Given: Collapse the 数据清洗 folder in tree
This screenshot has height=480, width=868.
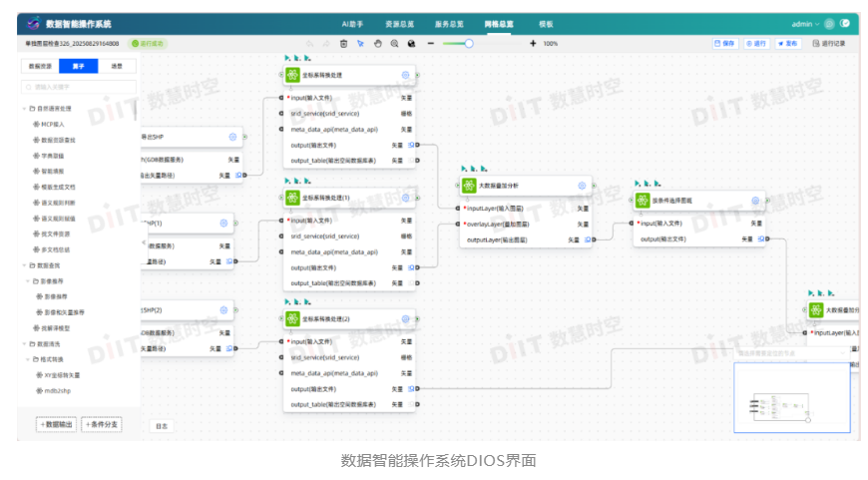Looking at the screenshot, I should (25, 343).
